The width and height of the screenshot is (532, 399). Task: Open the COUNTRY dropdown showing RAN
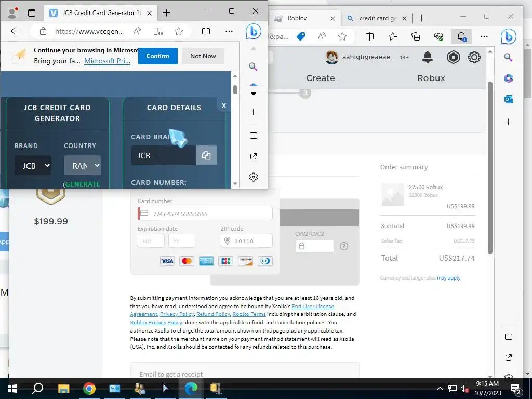[82, 166]
